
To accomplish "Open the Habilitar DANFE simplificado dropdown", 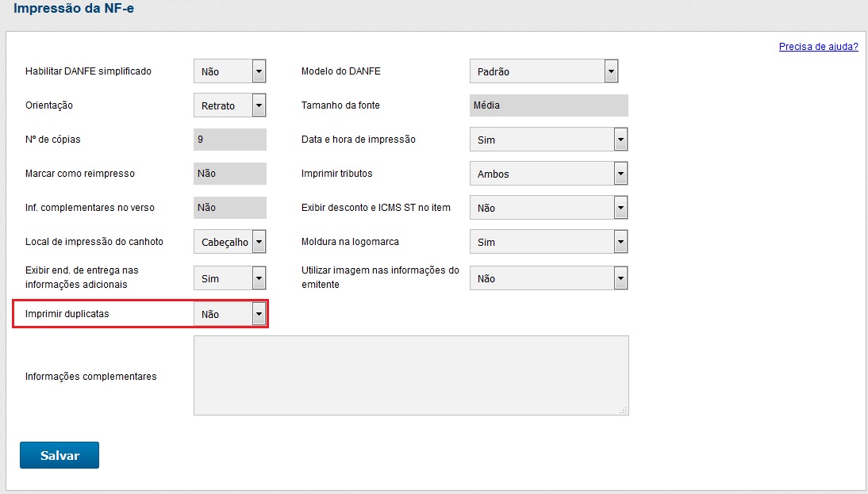I will [x=229, y=71].
